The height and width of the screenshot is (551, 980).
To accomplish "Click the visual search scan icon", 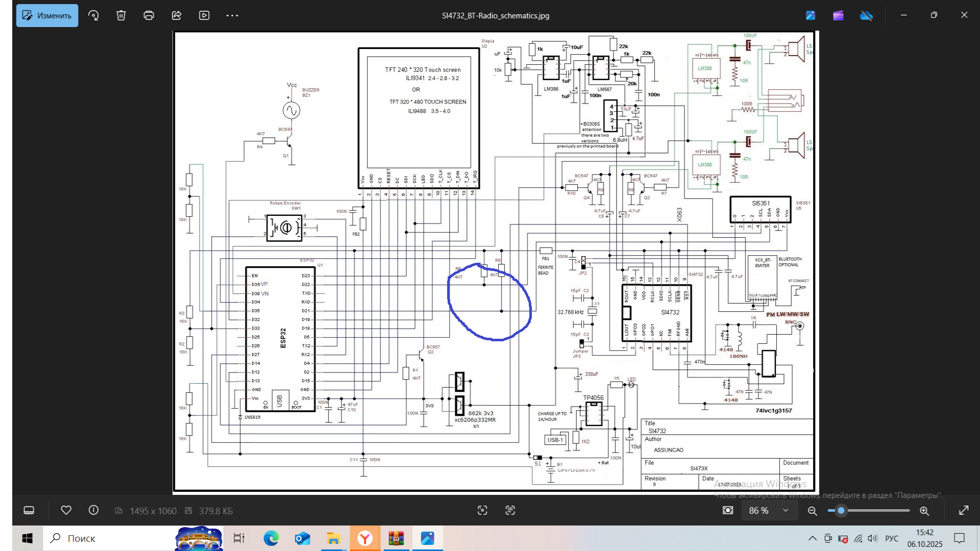I will click(x=482, y=510).
